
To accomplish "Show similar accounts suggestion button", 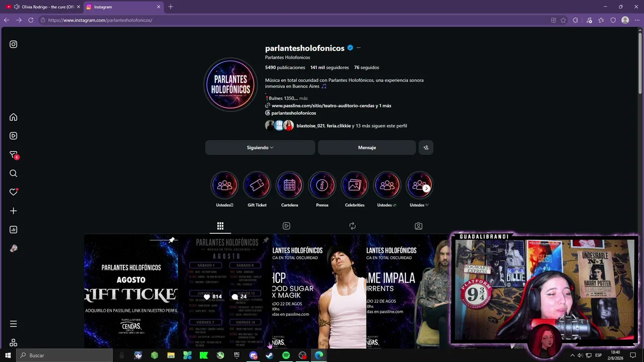I will tap(426, 147).
